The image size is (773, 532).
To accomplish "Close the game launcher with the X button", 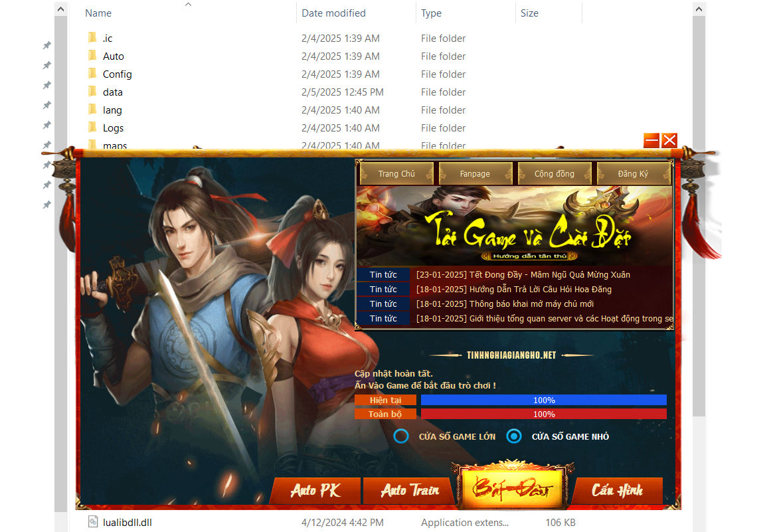I will click(669, 141).
